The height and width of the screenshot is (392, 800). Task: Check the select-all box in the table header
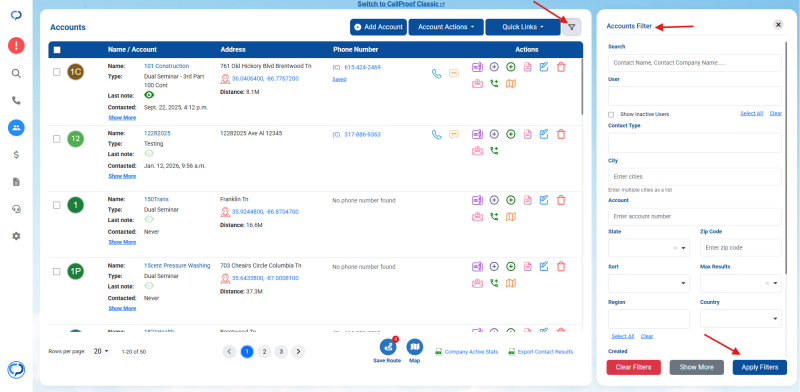[x=57, y=50]
